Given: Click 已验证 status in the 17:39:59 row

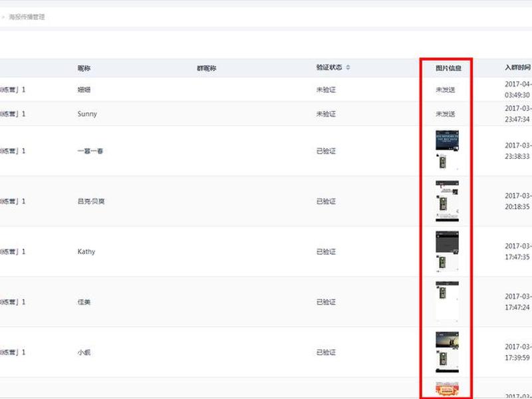Looking at the screenshot, I should (326, 352).
